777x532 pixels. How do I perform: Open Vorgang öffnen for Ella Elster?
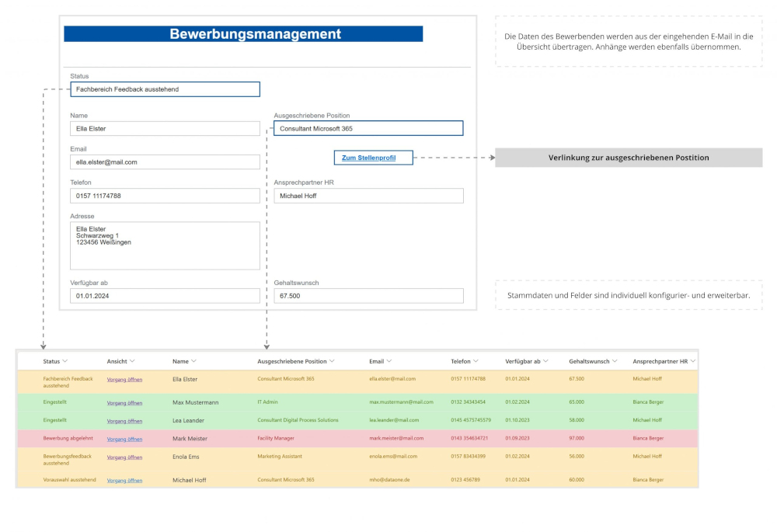coord(124,379)
